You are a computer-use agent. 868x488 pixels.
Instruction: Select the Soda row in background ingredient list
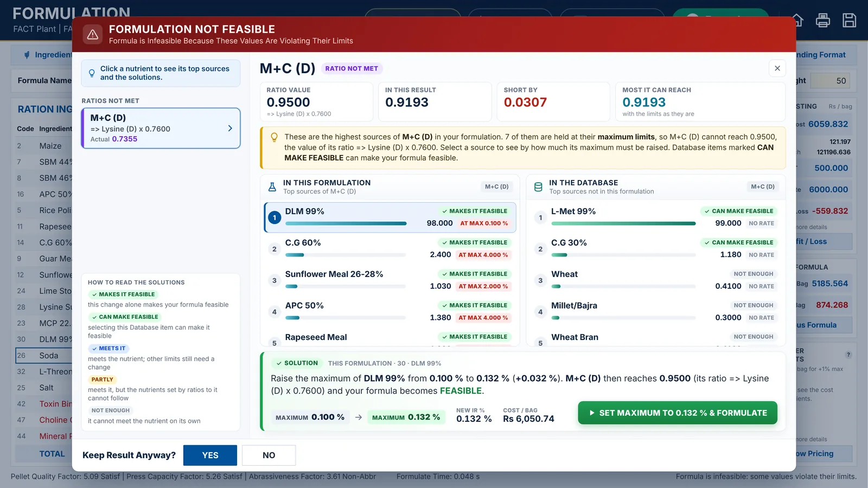(43, 356)
